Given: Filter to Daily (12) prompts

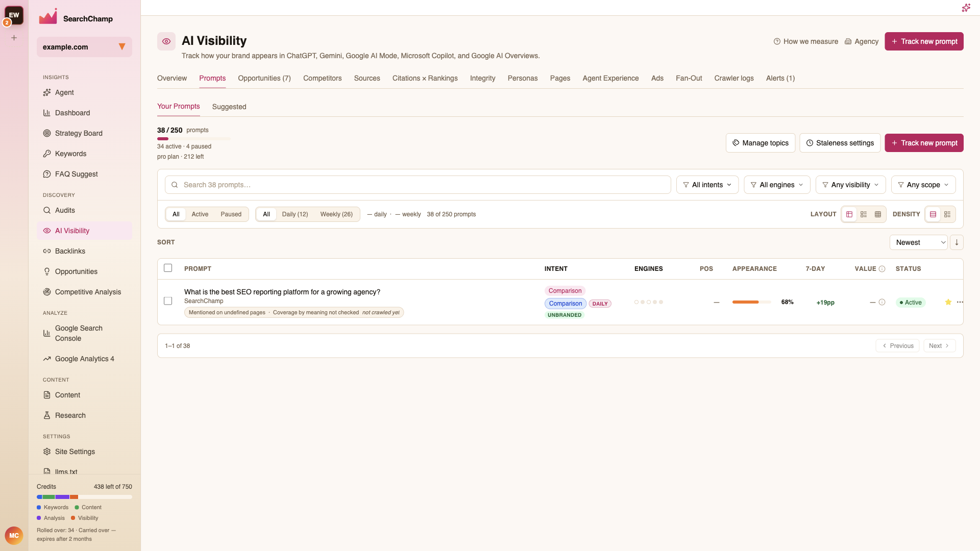Looking at the screenshot, I should click(295, 214).
